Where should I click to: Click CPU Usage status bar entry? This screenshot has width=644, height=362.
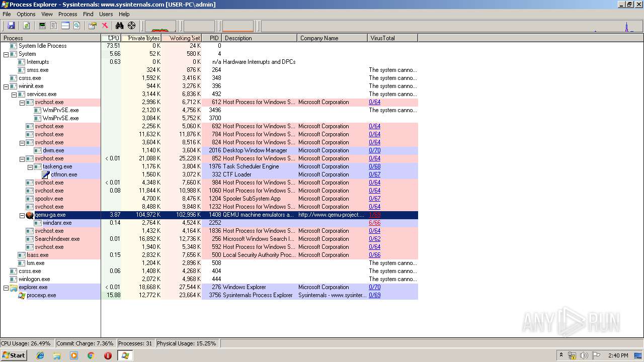click(26, 343)
